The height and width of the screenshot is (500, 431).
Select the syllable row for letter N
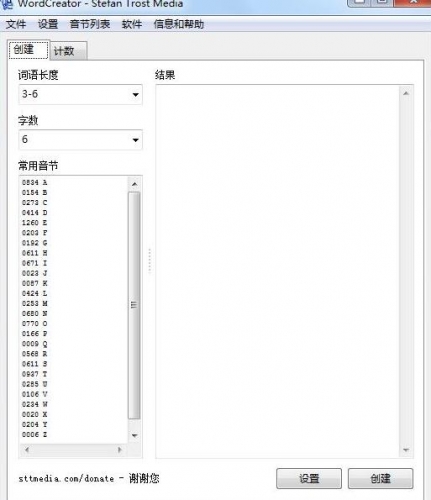34,313
